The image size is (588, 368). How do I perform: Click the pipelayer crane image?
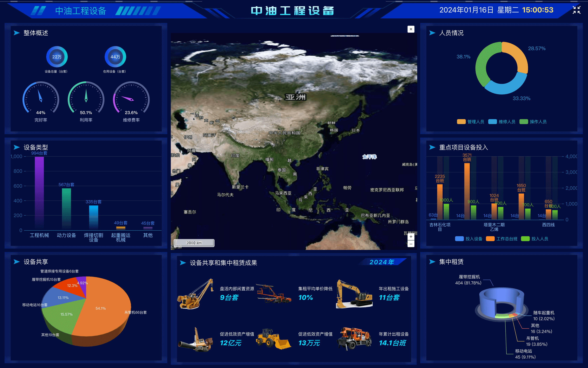coord(196,294)
